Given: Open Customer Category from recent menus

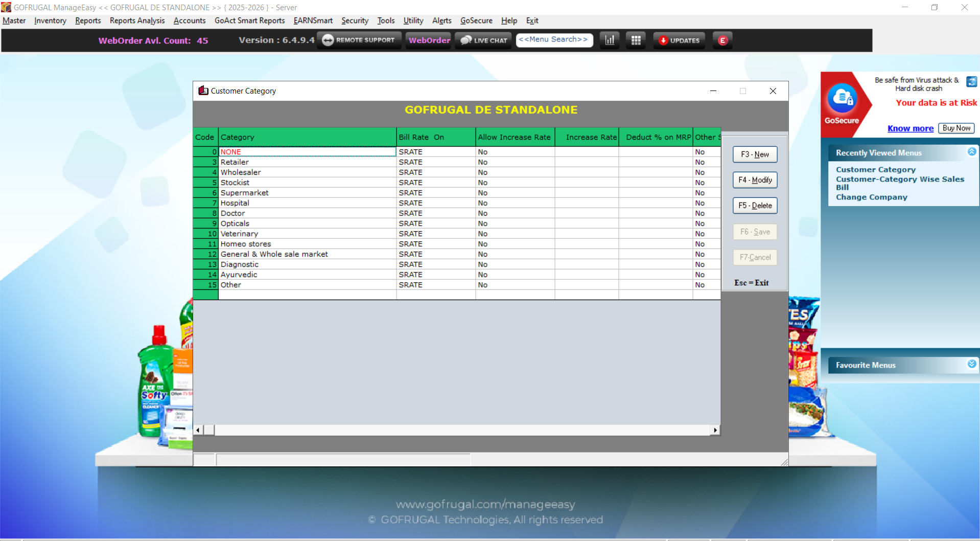Looking at the screenshot, I should [x=875, y=170].
